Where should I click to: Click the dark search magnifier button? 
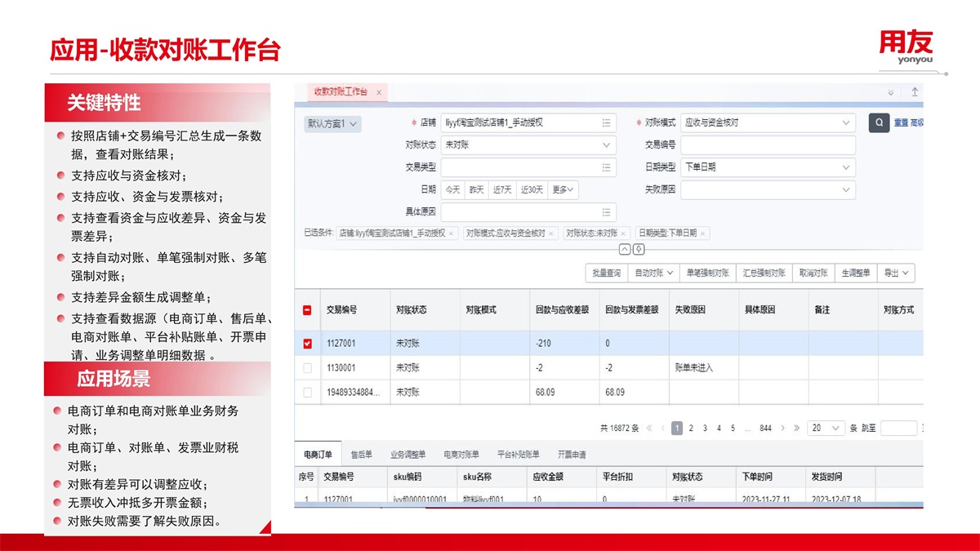pyautogui.click(x=879, y=123)
